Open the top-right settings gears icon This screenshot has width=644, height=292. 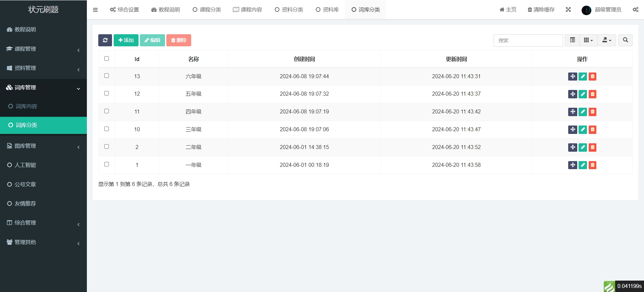pyautogui.click(x=636, y=10)
